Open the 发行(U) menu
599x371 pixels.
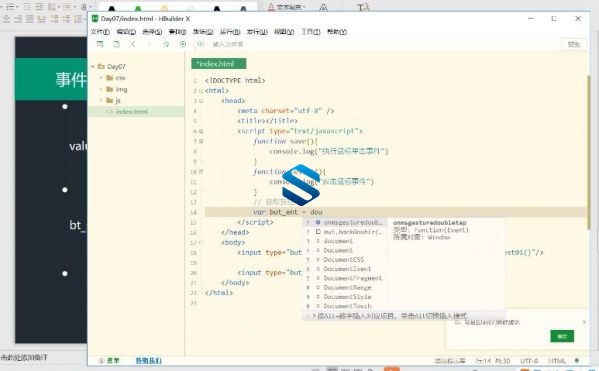pyautogui.click(x=257, y=32)
